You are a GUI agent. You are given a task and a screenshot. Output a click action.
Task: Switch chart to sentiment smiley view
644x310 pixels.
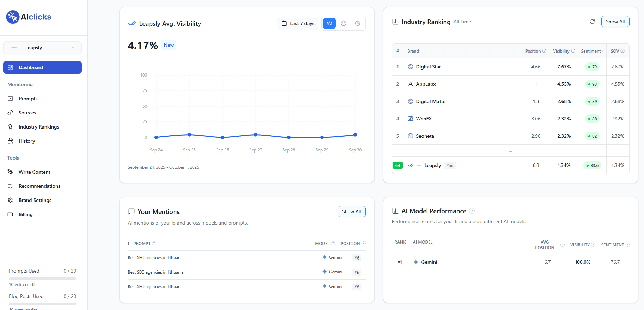344,23
